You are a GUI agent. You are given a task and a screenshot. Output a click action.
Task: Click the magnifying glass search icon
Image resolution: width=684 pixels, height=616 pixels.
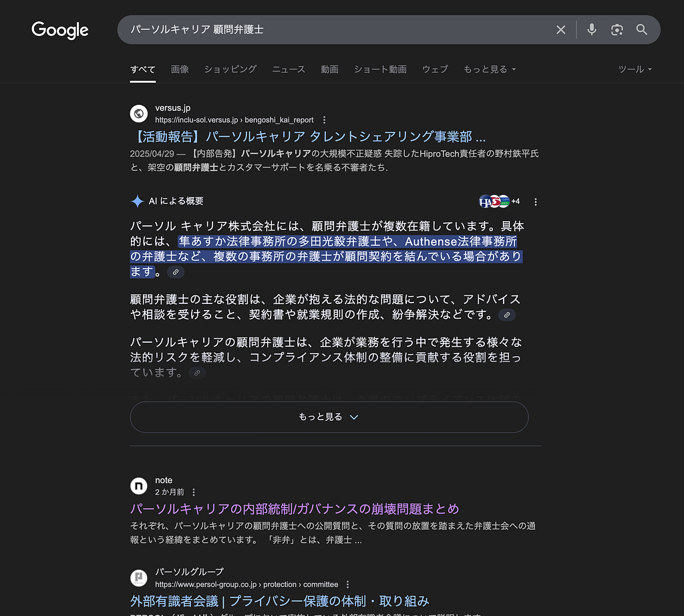tap(642, 29)
